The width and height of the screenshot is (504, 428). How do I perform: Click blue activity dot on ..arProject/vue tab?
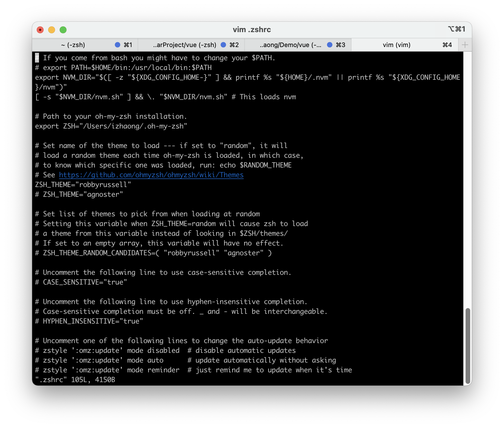pyautogui.click(x=223, y=45)
